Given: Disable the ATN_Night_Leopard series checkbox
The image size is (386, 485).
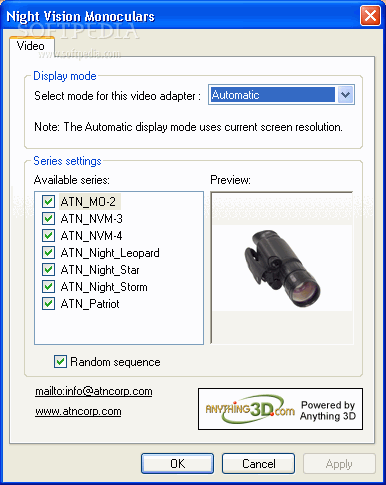Looking at the screenshot, I should [x=48, y=252].
